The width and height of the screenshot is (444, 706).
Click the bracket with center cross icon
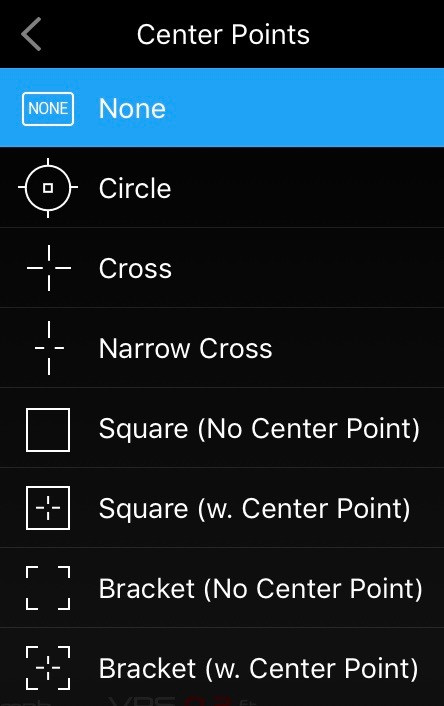(48, 668)
